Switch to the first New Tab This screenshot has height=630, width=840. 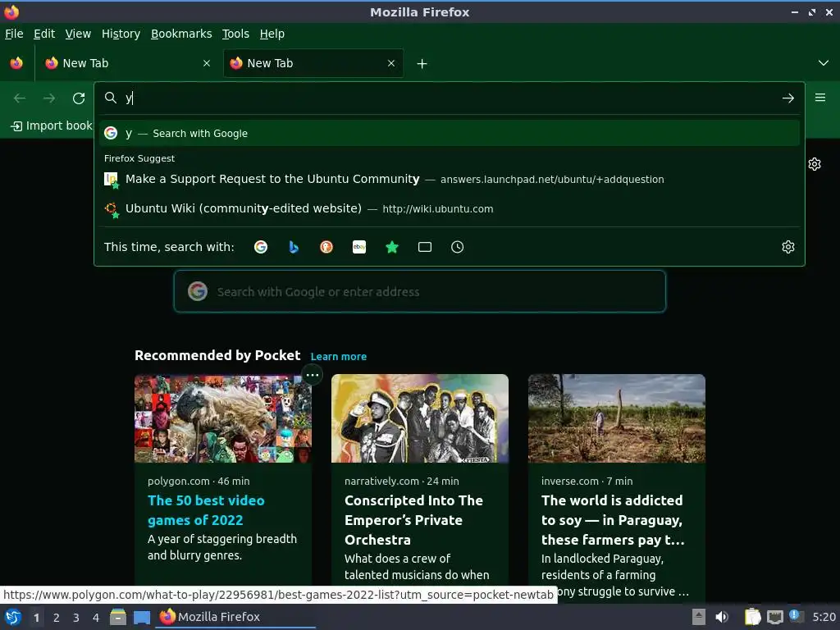point(129,63)
